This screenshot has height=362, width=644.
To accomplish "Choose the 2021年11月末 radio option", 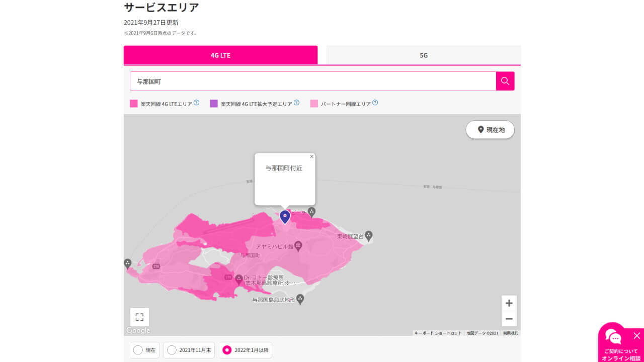I will tap(172, 349).
